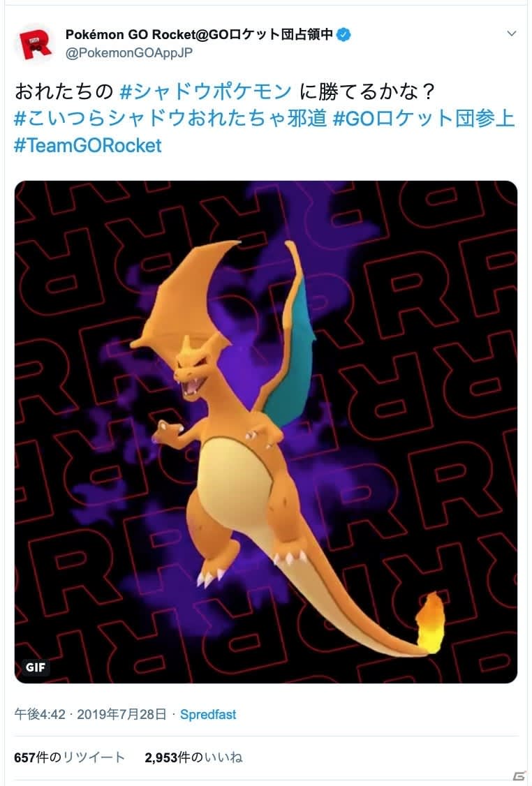Click the blue verified badge icon
Screen dimensions: 532x786
(x=343, y=35)
